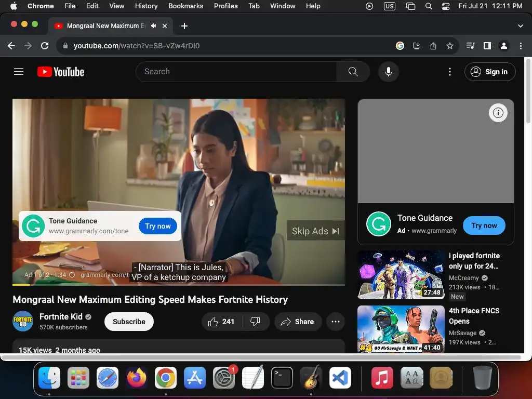Like the video with thumbs up

[221, 322]
